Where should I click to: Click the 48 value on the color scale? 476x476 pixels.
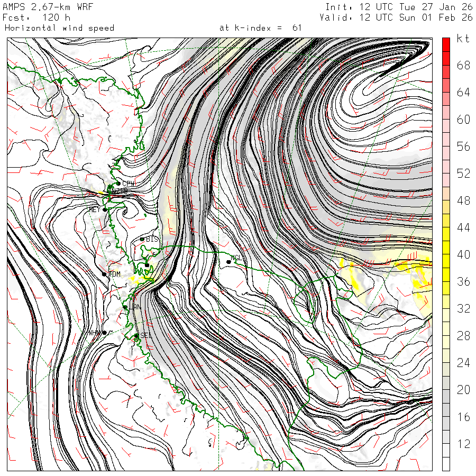tap(463, 200)
